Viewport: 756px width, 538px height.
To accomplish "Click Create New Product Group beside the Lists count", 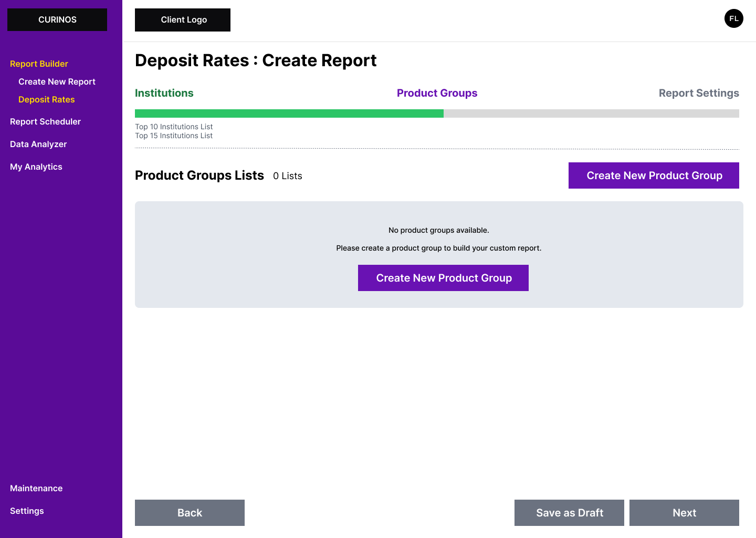I will 654,175.
